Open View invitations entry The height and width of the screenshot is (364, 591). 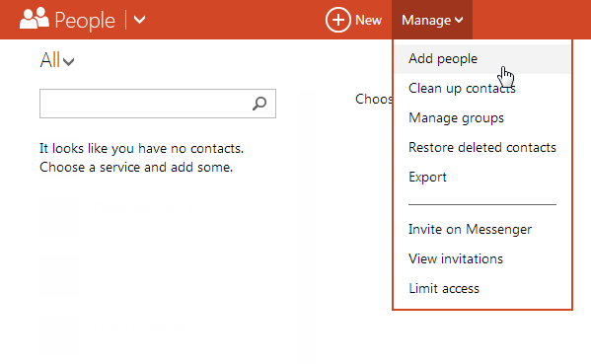click(x=482, y=258)
